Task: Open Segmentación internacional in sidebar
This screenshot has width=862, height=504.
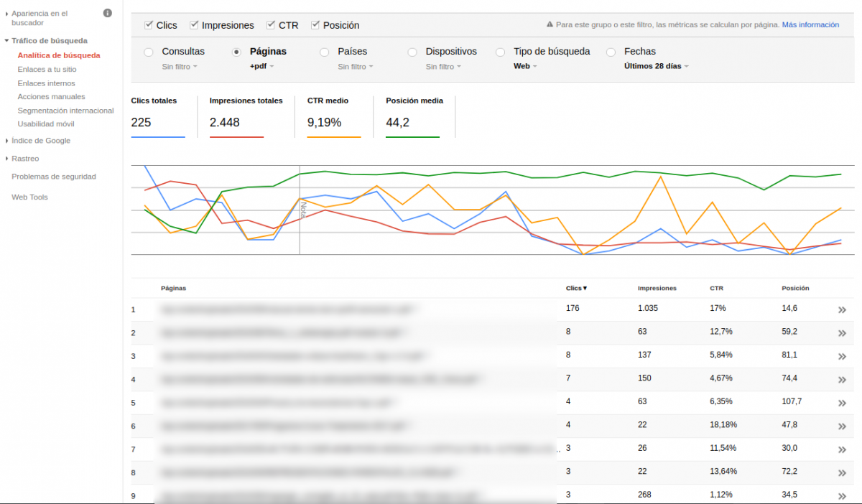Action: (65, 111)
